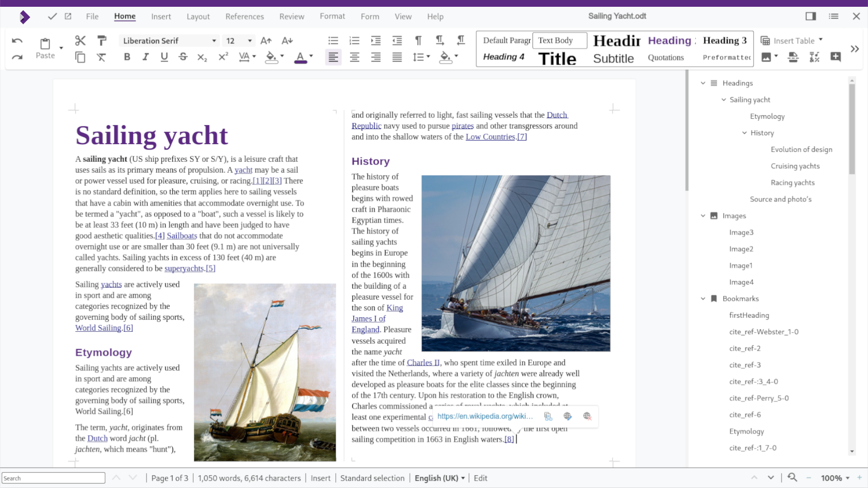Open the special character picker
Screen dimensions: 868x488
[814, 57]
